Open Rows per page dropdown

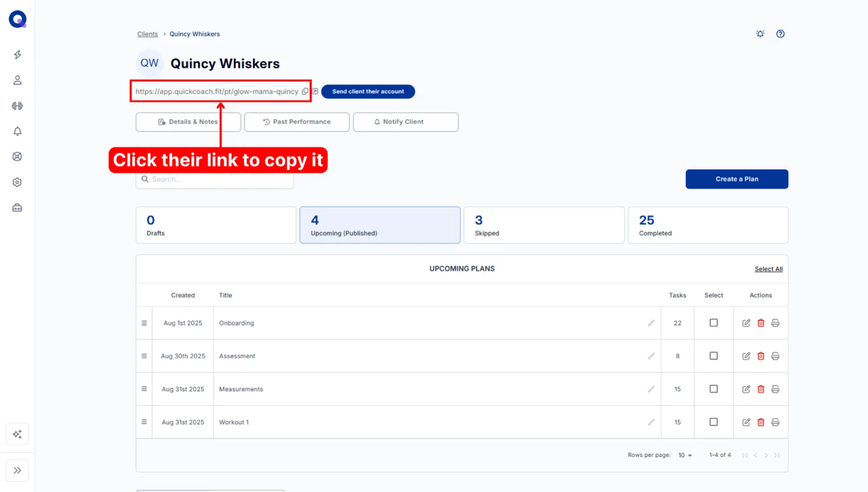(685, 455)
